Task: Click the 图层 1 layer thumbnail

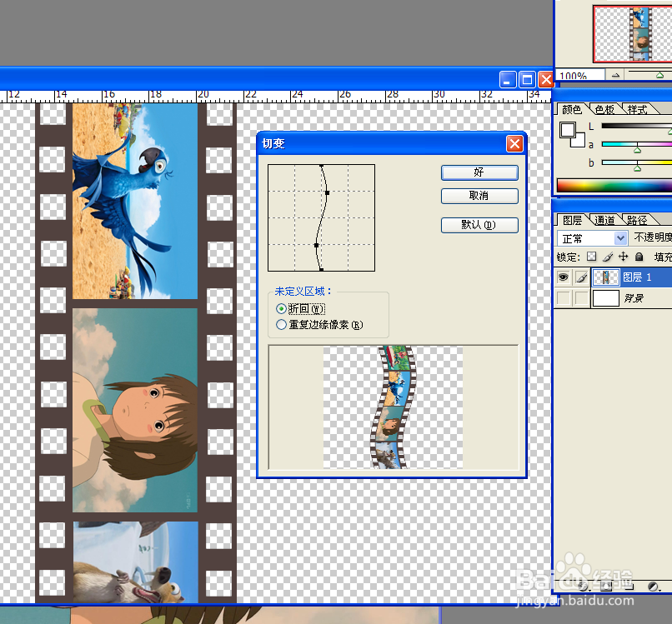Action: 605,277
